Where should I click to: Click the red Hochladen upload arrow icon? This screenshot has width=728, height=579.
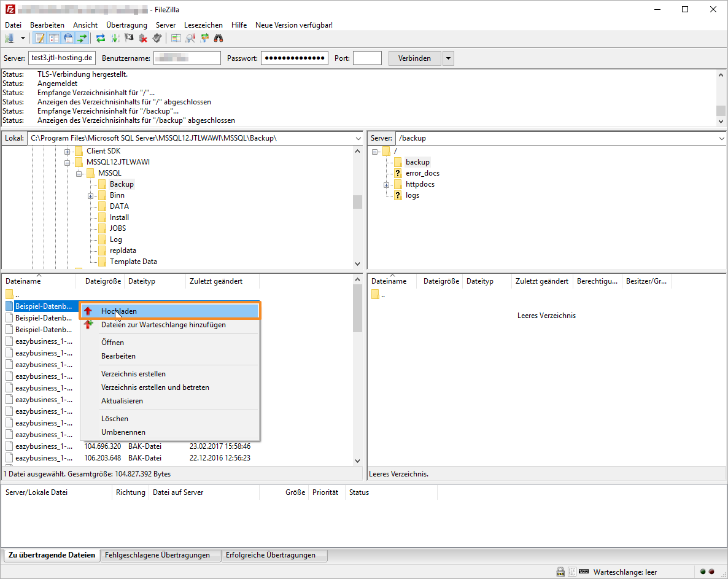pos(88,311)
